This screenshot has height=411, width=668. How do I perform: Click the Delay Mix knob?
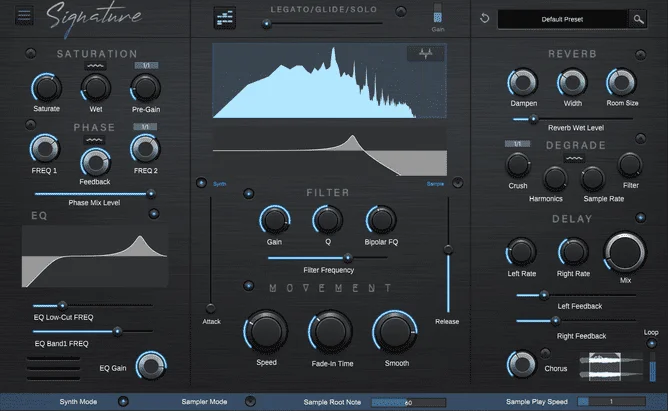click(x=625, y=252)
